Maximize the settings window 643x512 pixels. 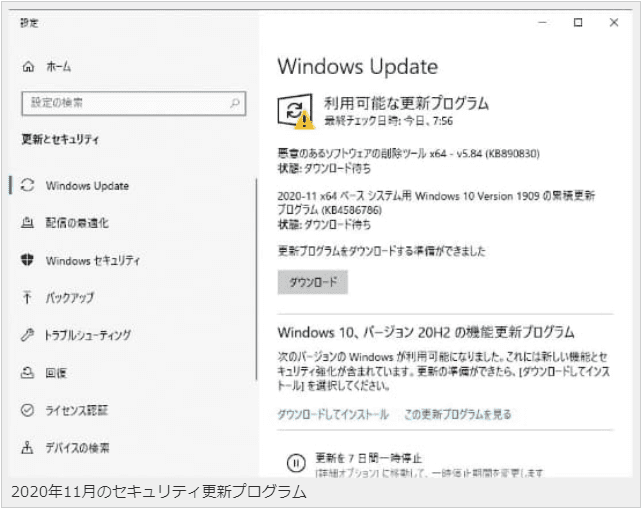[578, 22]
